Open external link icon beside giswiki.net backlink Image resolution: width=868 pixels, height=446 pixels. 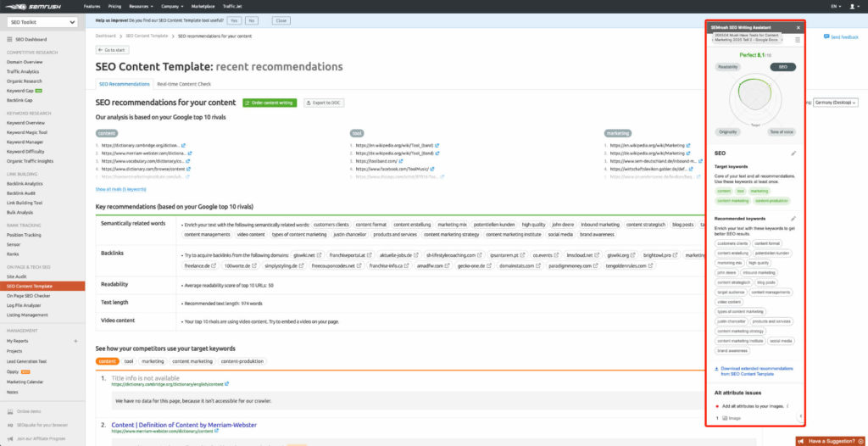[x=319, y=255]
